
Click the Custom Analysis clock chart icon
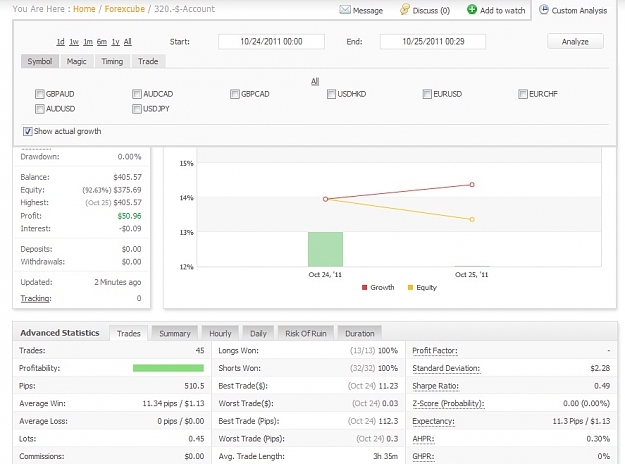(544, 10)
